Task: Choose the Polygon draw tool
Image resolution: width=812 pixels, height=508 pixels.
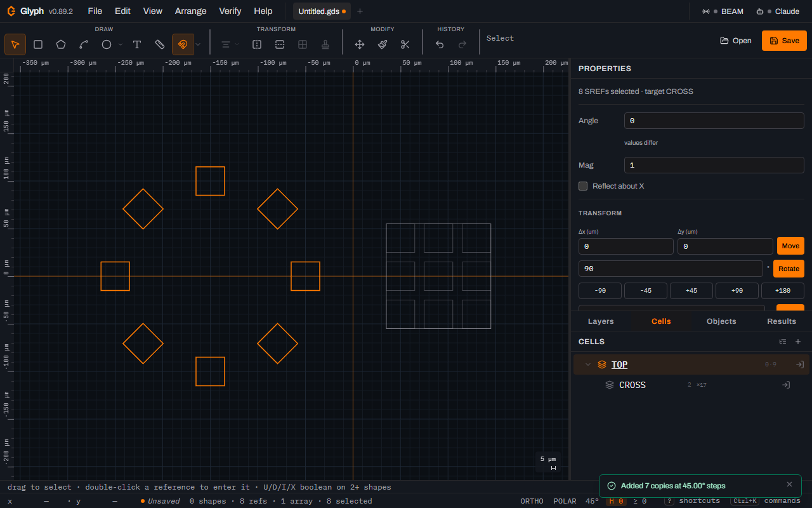Action: coord(61,44)
